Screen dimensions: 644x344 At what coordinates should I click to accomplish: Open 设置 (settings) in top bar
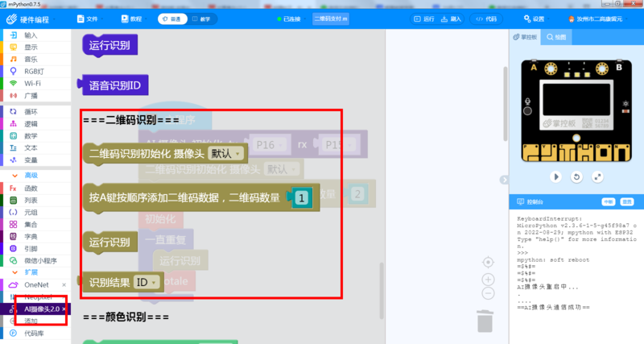tap(533, 19)
